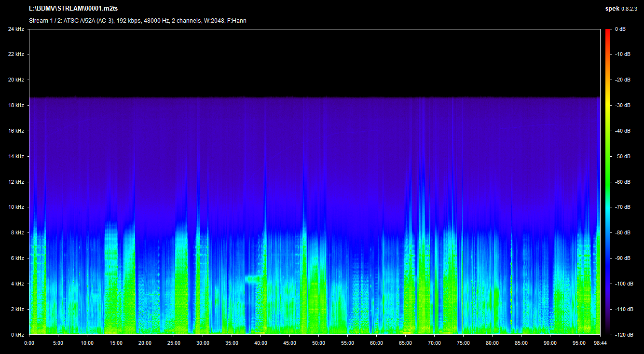
Task: Click the 98:44 end time marker
Action: tap(600, 343)
